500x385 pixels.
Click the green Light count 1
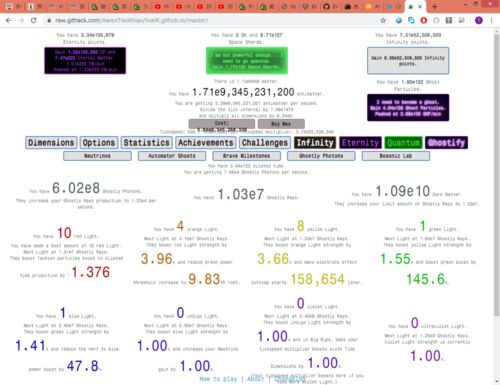tap(423, 226)
